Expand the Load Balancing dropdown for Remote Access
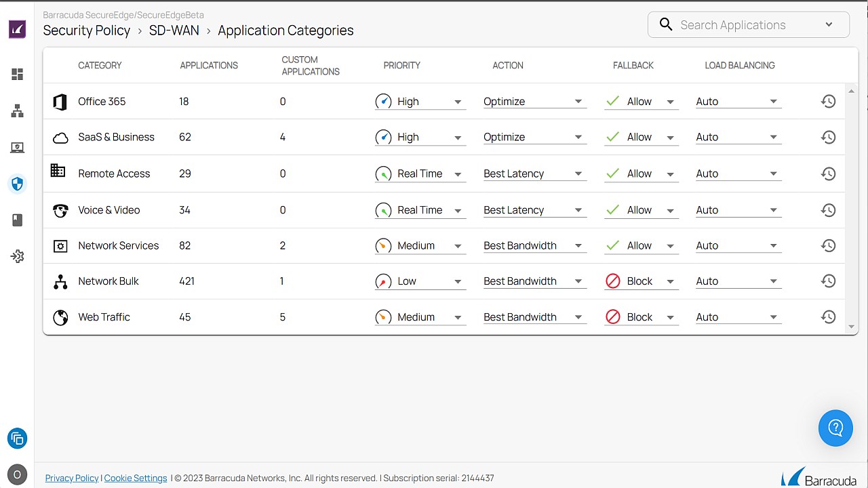This screenshot has height=488, width=868. 738,174
